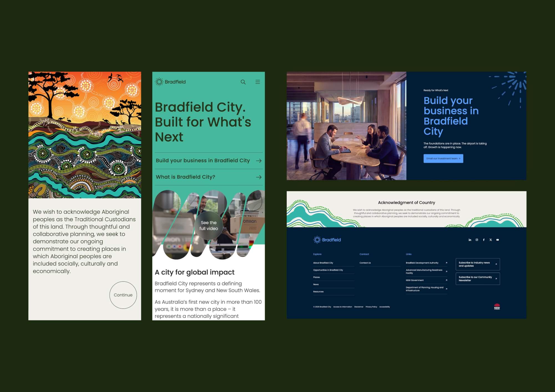Click external arrow next to Department of Planning link
The image size is (555, 392).
[446, 289]
